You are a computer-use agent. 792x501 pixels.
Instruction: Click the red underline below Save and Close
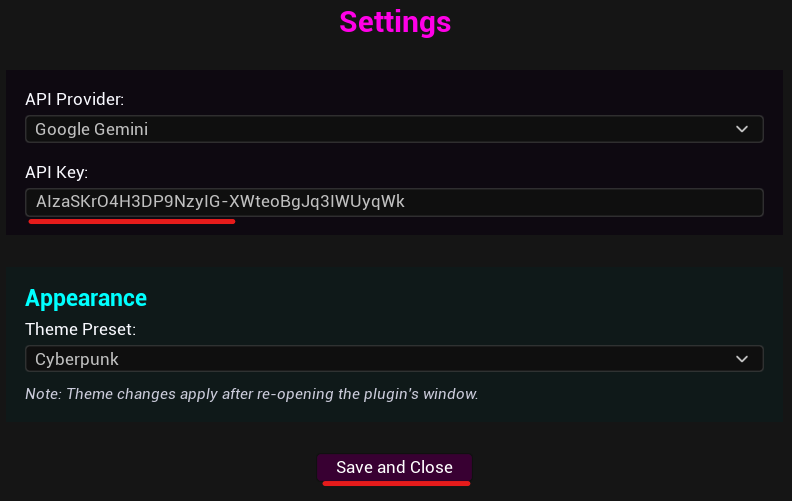(x=396, y=484)
